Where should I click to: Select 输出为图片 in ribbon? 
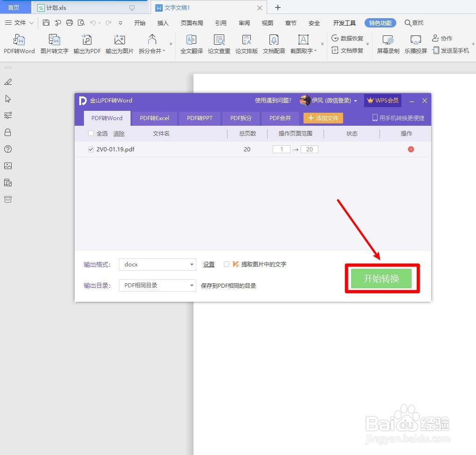(120, 44)
